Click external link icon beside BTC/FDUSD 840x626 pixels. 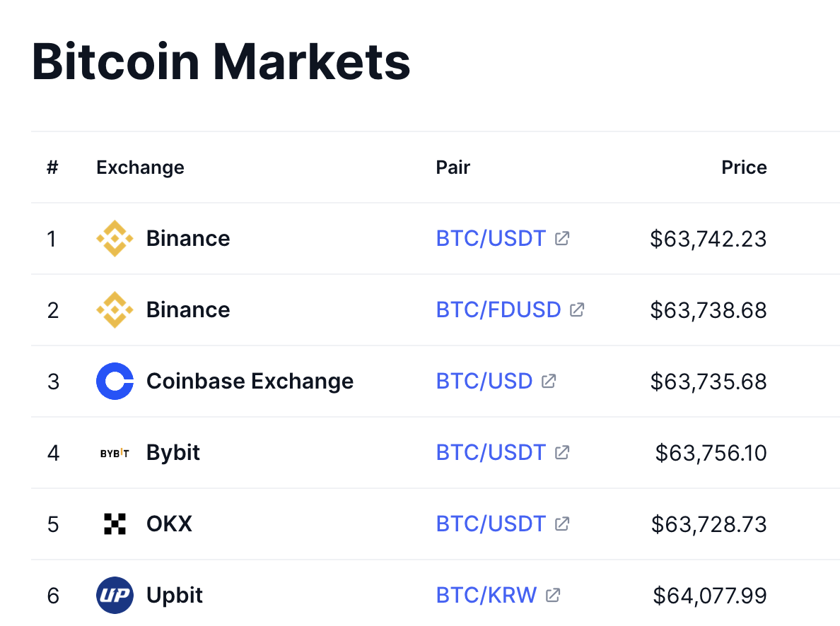tap(577, 310)
